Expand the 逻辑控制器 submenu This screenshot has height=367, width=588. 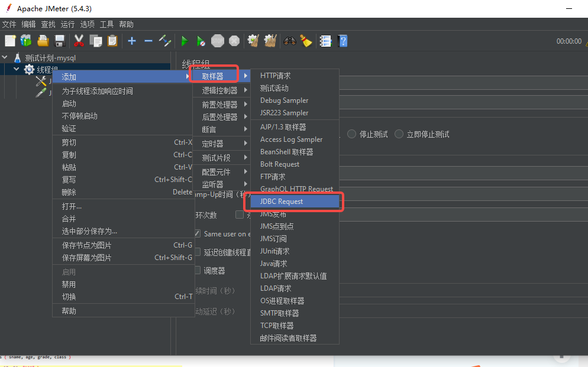pos(221,90)
